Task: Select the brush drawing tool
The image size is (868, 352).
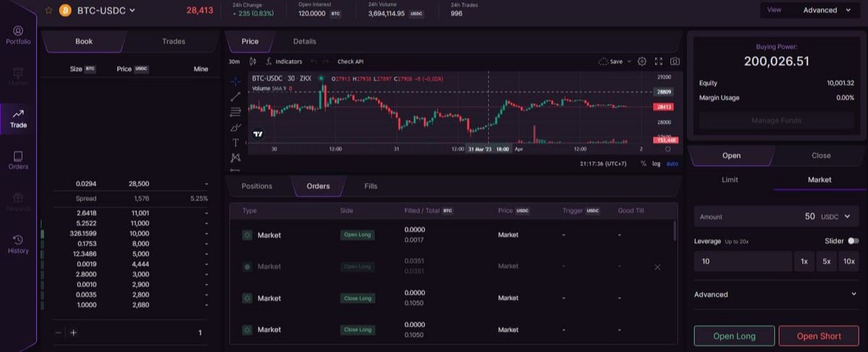Action: [235, 127]
